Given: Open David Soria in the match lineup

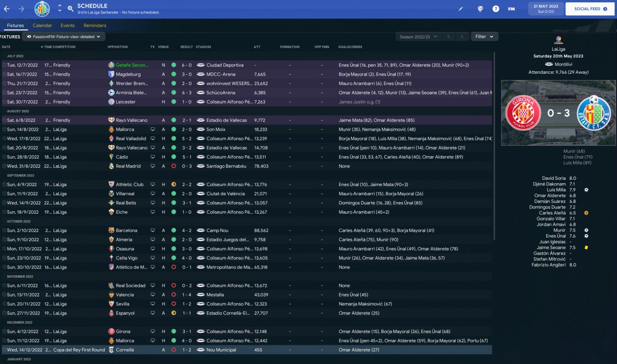Looking at the screenshot, I should point(554,178).
